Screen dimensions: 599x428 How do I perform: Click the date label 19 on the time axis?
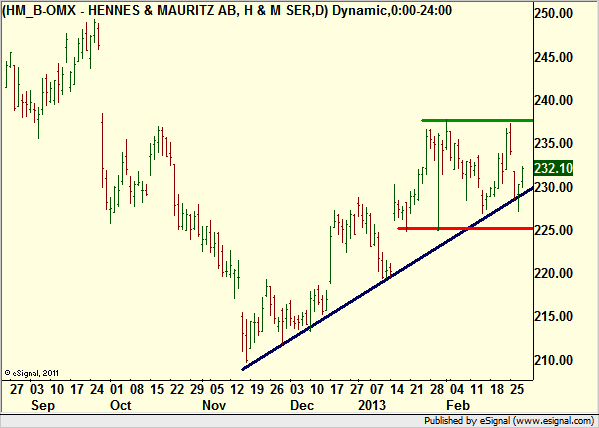click(257, 390)
